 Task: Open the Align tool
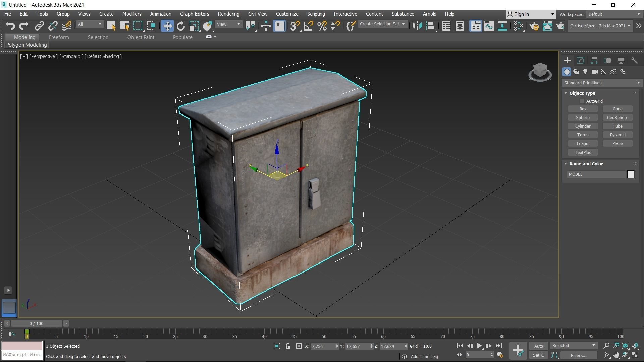tap(430, 26)
